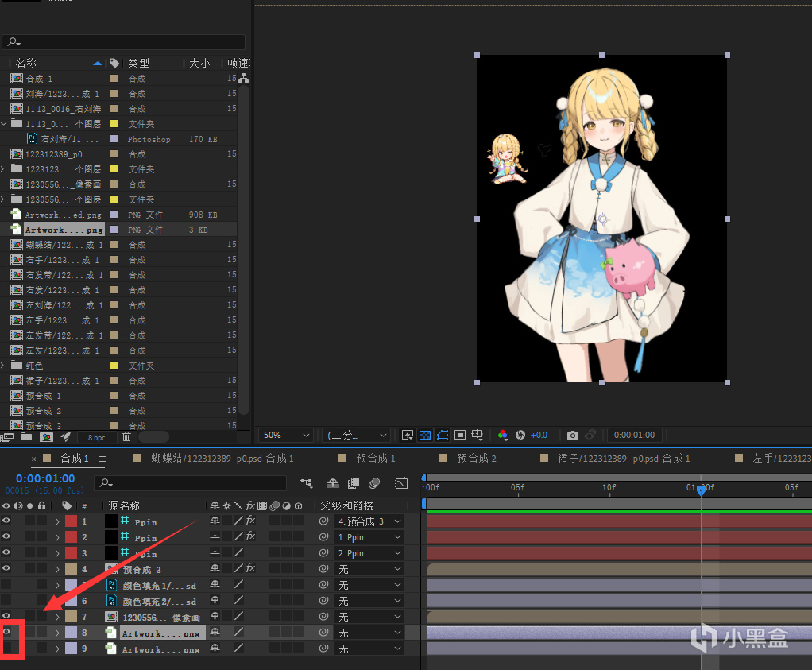Expand the 纯色 folder in the project panel
The image size is (812, 670).
pos(3,366)
